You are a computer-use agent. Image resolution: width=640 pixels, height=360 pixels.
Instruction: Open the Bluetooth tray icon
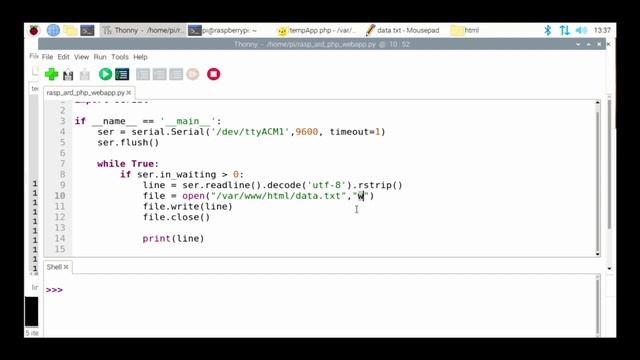(548, 30)
